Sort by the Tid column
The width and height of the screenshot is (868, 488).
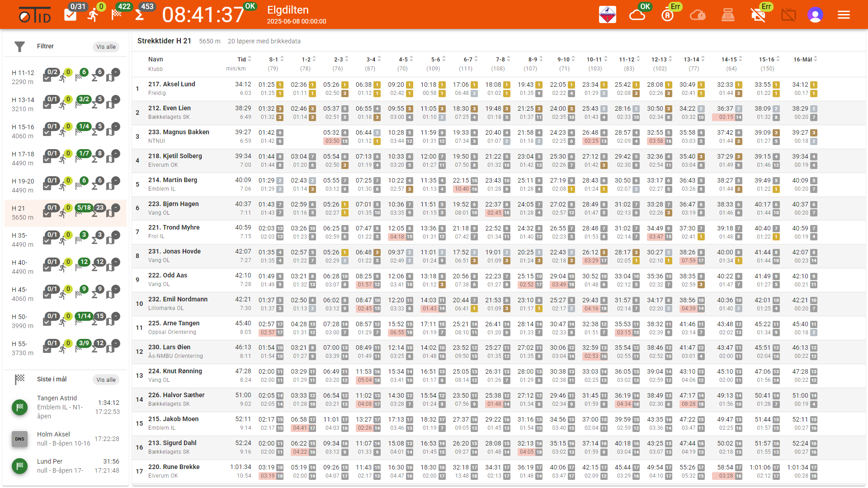pyautogui.click(x=245, y=59)
